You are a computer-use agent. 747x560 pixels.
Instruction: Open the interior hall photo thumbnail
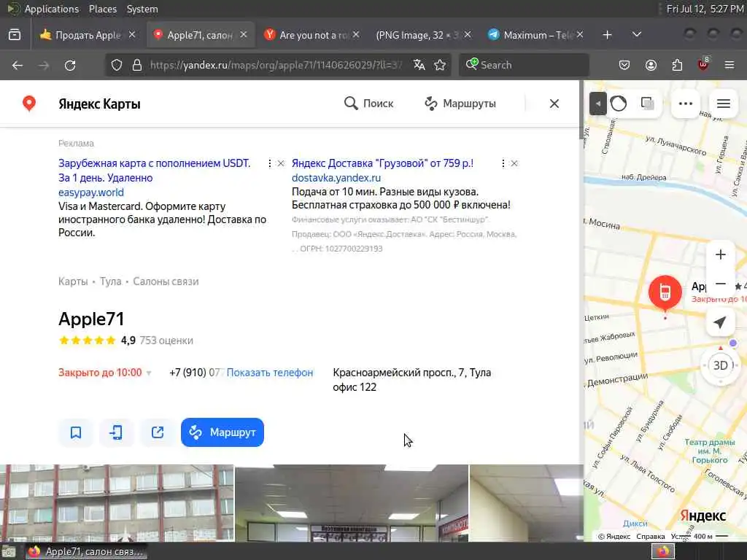click(x=352, y=503)
